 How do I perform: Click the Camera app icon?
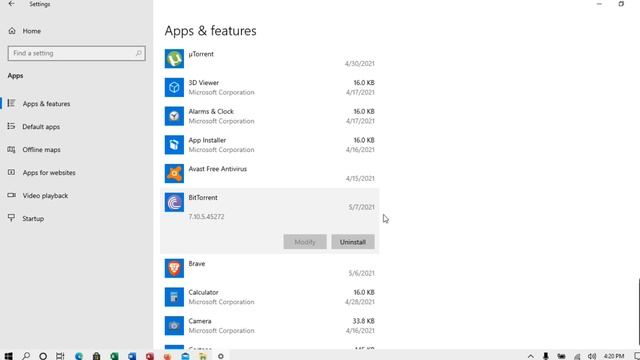pos(174,326)
